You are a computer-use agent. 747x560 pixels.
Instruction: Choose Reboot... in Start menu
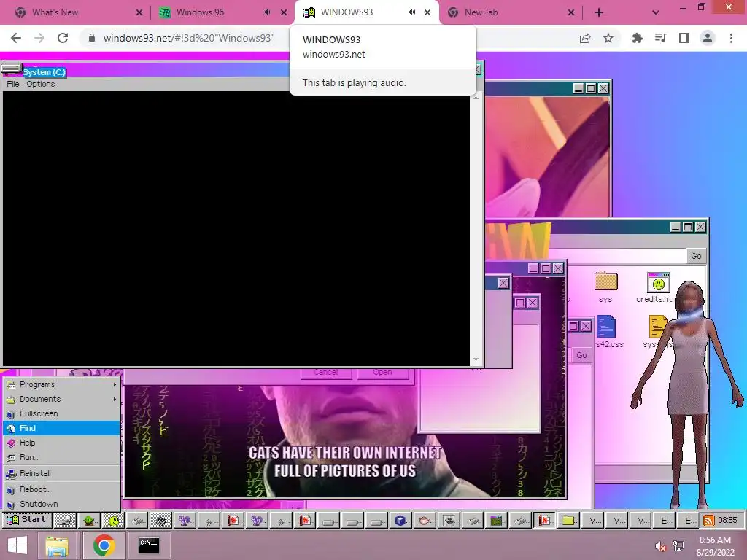62,489
